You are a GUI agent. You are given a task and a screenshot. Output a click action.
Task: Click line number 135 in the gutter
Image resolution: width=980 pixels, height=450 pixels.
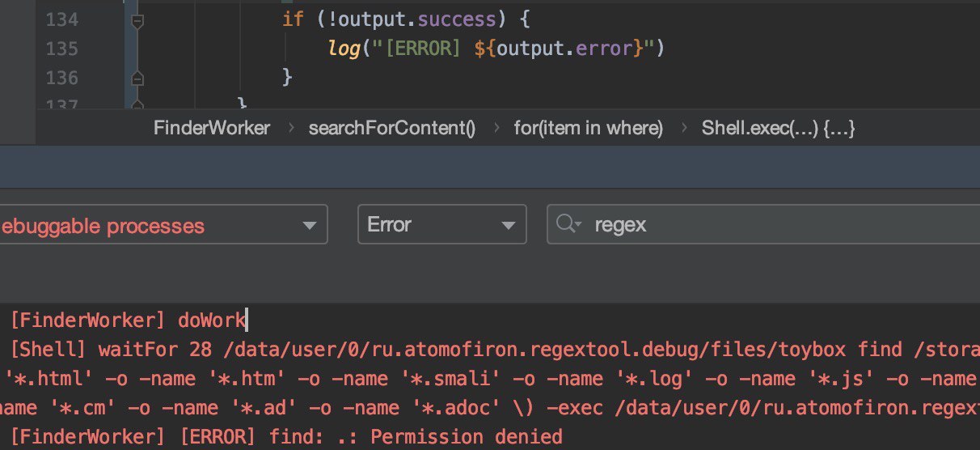click(61, 49)
